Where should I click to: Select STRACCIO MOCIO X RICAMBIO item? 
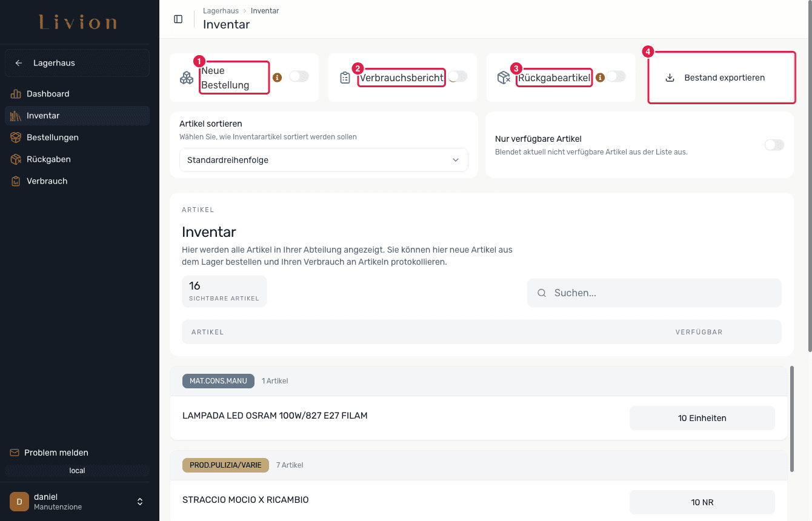pos(245,500)
